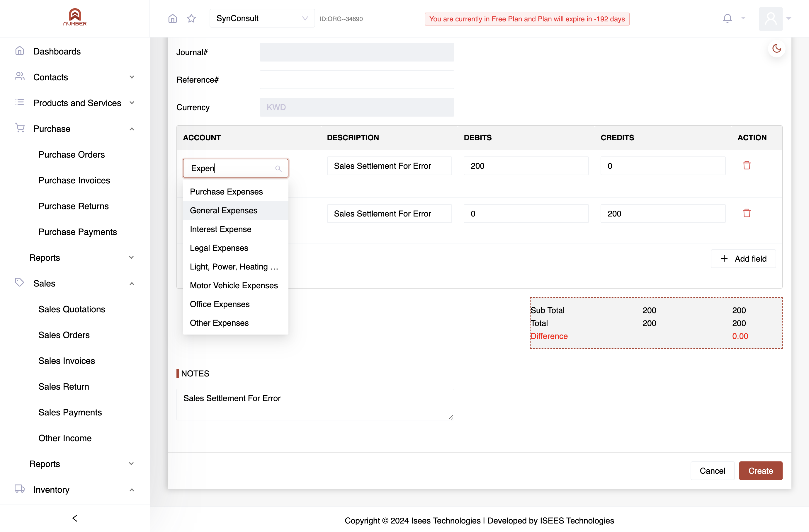Click the Add field button

[x=743, y=258]
